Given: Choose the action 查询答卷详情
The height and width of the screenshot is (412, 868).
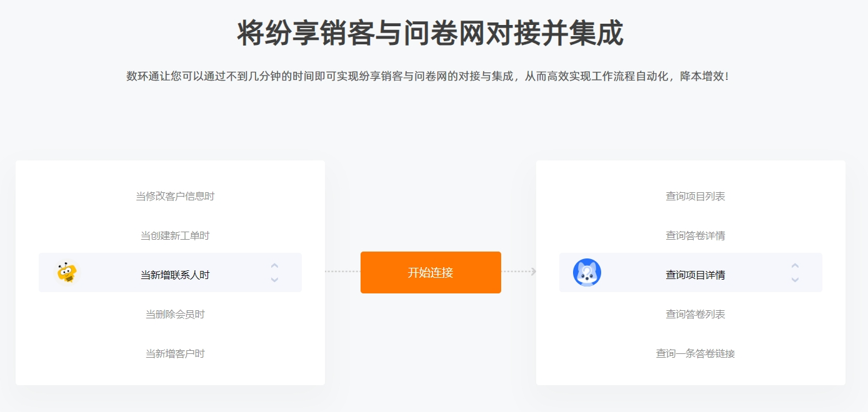Looking at the screenshot, I should point(696,235).
